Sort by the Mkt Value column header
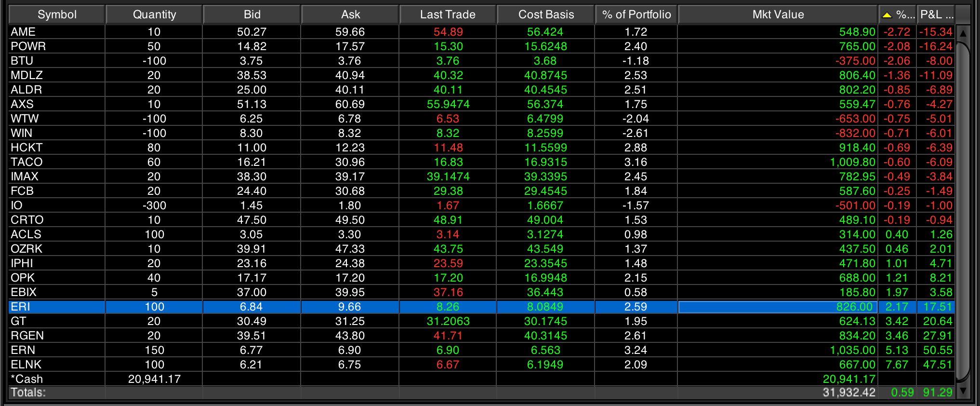Image resolution: width=980 pixels, height=406 pixels. [x=778, y=14]
